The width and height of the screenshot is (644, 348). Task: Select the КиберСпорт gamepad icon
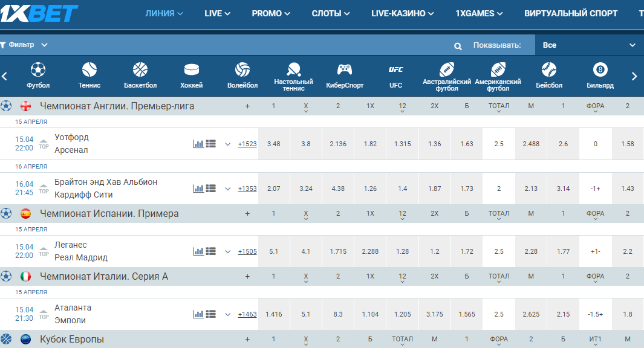click(x=345, y=69)
